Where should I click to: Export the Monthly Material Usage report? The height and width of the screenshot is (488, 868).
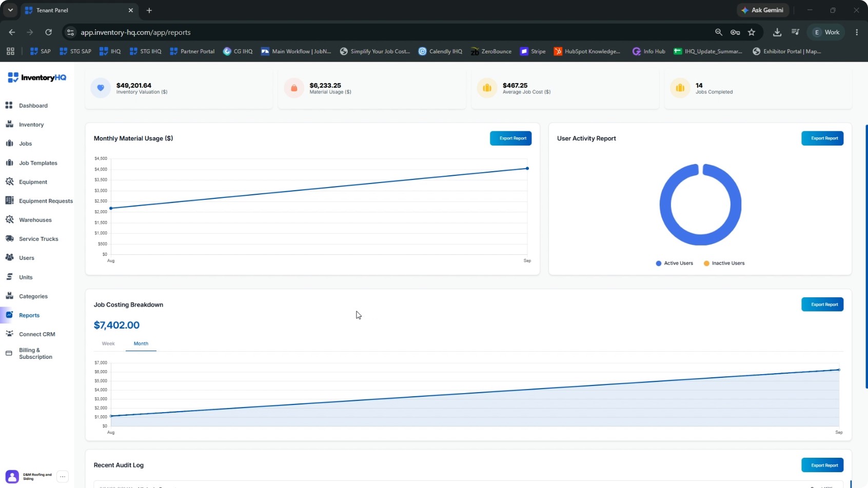[x=511, y=138]
